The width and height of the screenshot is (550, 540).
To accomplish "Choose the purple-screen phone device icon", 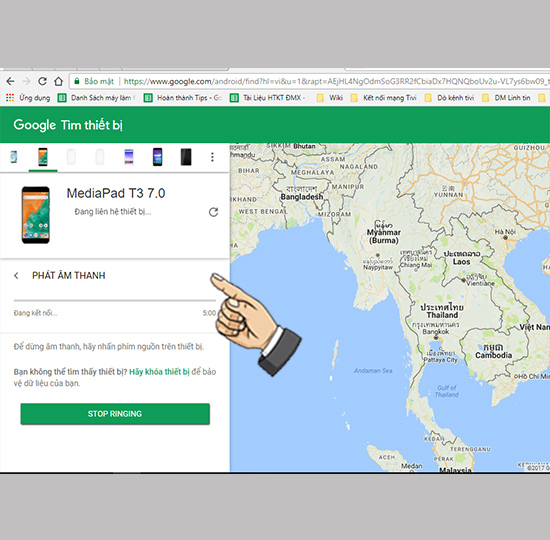I will tap(129, 157).
